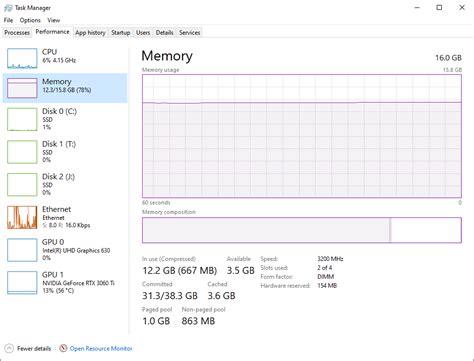The width and height of the screenshot is (474, 361).
Task: Click the Resource Monitor gauge icon
Action: point(63,349)
